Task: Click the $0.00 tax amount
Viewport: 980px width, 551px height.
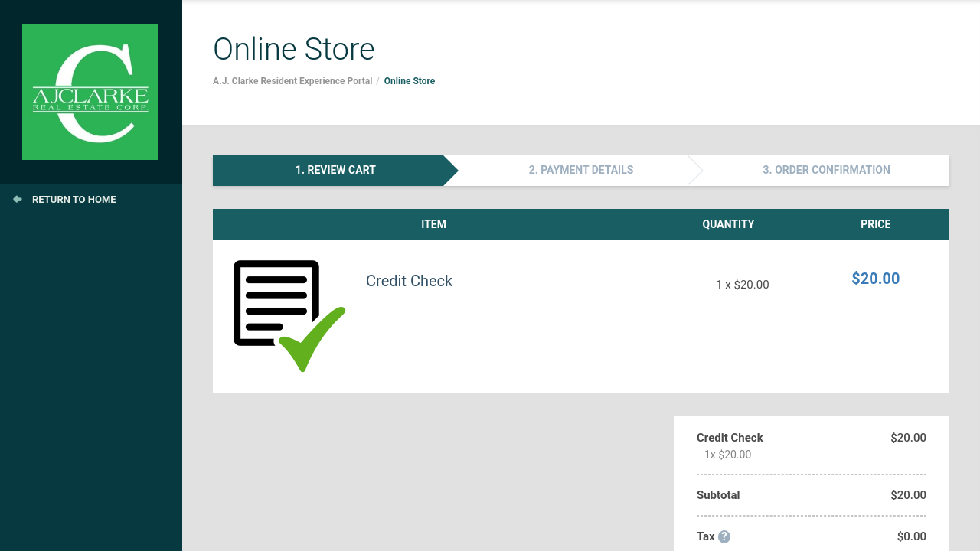Action: [x=911, y=536]
